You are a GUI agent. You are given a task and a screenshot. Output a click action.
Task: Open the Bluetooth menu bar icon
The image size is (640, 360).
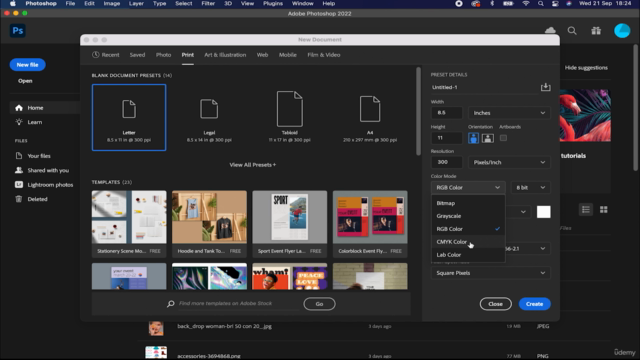[492, 4]
